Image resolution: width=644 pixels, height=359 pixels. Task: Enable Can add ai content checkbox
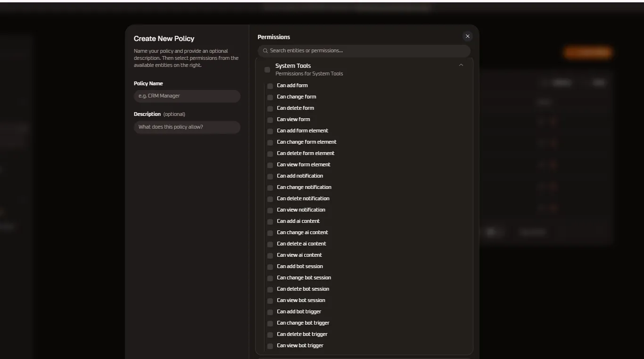point(270,222)
